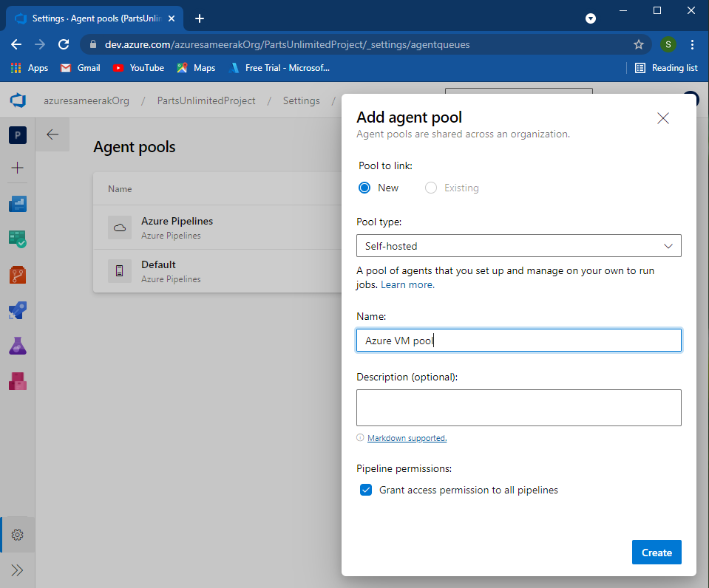Click inside the Description text field
709x588 pixels.
tap(518, 407)
